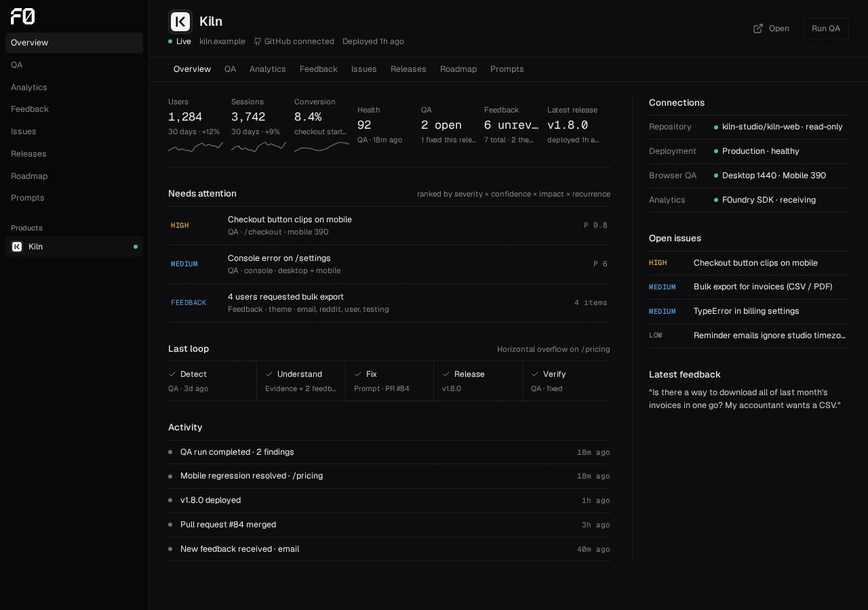868x610 pixels.
Task: Open the 'Console error on /settings' item
Action: point(389,264)
